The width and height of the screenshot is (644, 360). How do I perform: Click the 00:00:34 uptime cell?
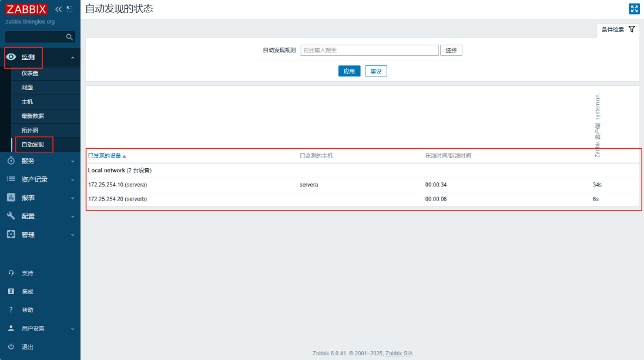click(x=436, y=185)
